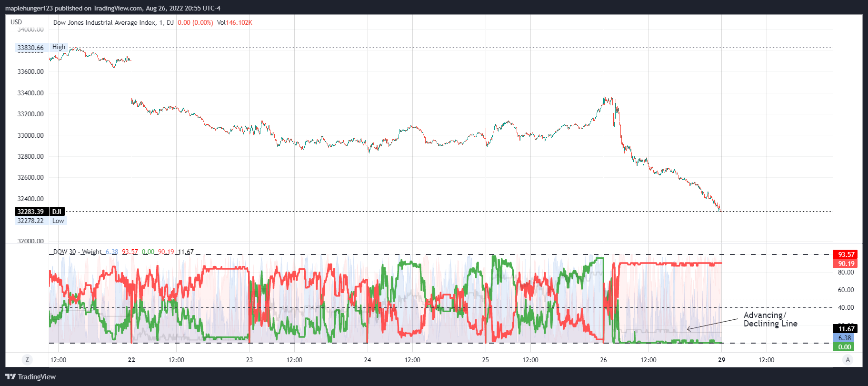The height and width of the screenshot is (386, 868).
Task: Click the 33400.00 price axis label
Action: coord(30,93)
